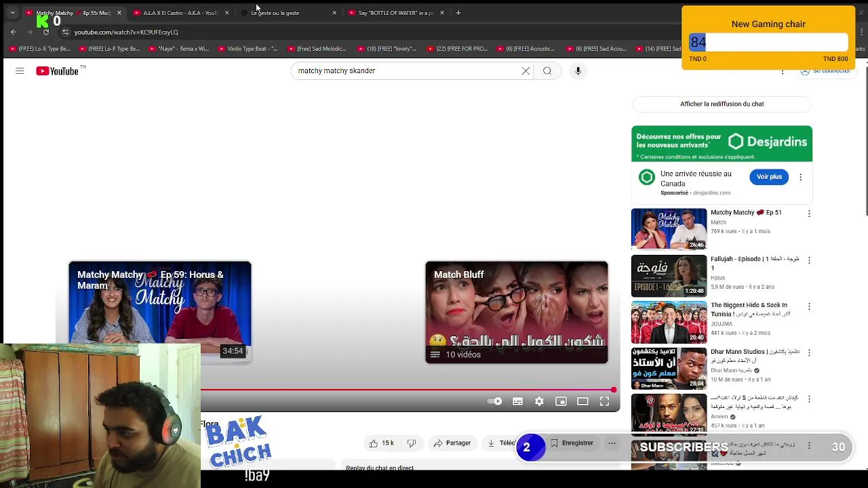Image resolution: width=868 pixels, height=488 pixels.
Task: Reload the current page
Action: point(46,32)
